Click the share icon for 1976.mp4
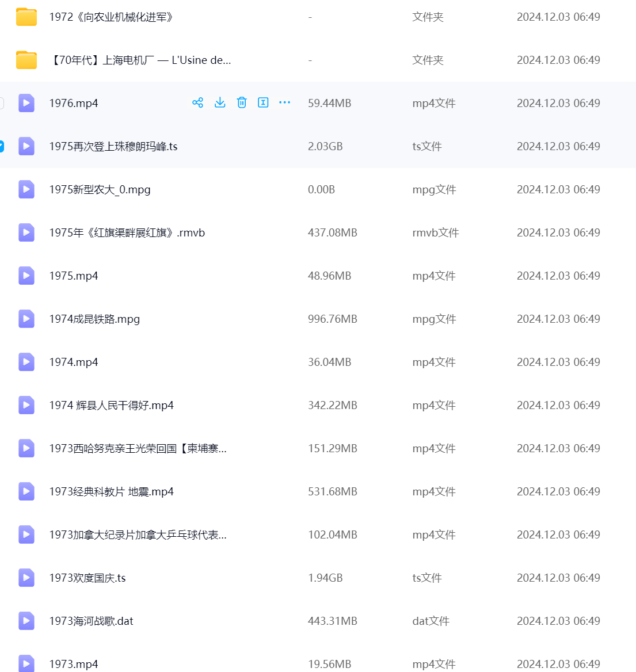 tap(197, 103)
